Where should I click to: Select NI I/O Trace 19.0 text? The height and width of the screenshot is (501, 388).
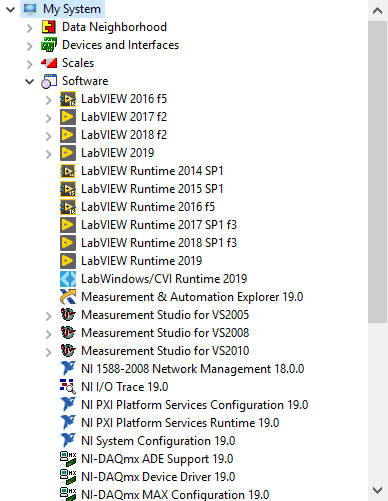coord(125,387)
